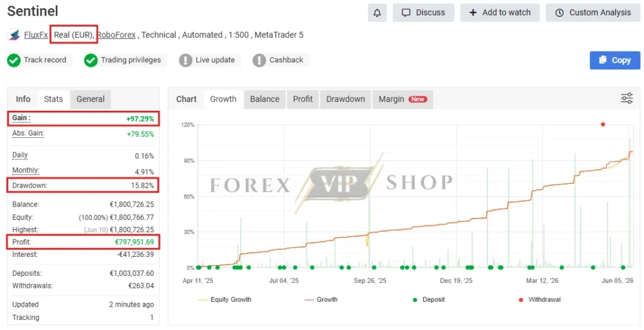
Task: Click the Cashback exclamation icon
Action: [x=259, y=60]
